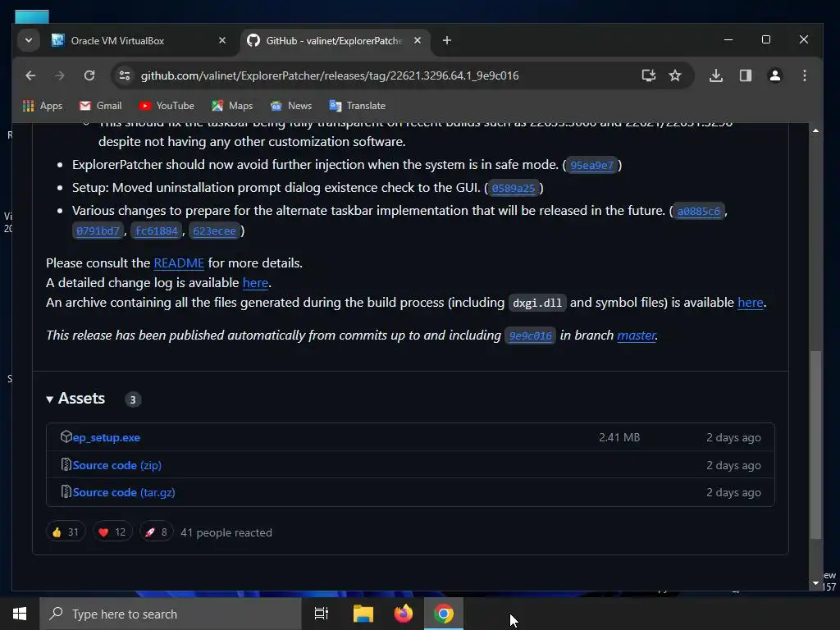Download Source code (zip)

click(116, 466)
